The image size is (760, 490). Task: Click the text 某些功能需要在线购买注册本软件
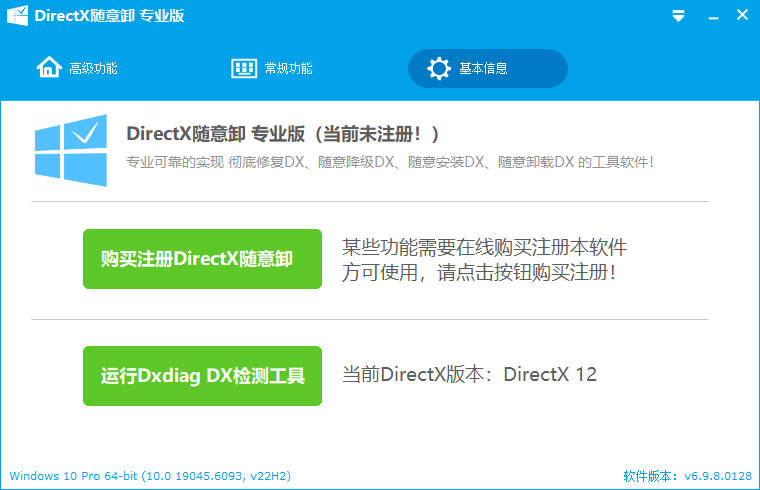click(x=484, y=247)
